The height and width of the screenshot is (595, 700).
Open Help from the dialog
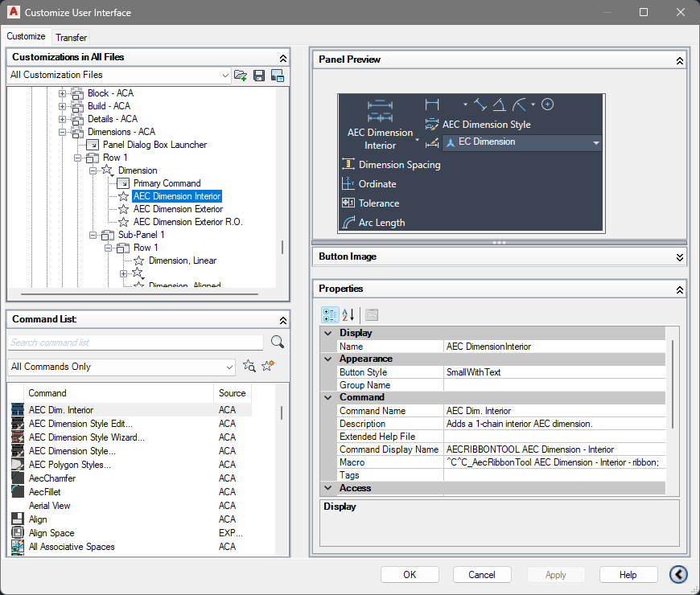[628, 574]
